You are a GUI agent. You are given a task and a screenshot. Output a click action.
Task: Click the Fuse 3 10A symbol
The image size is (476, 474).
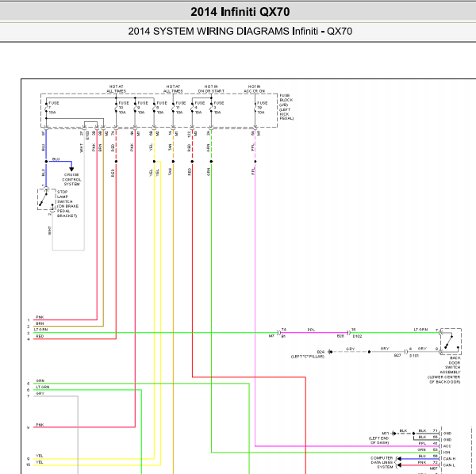coord(211,108)
